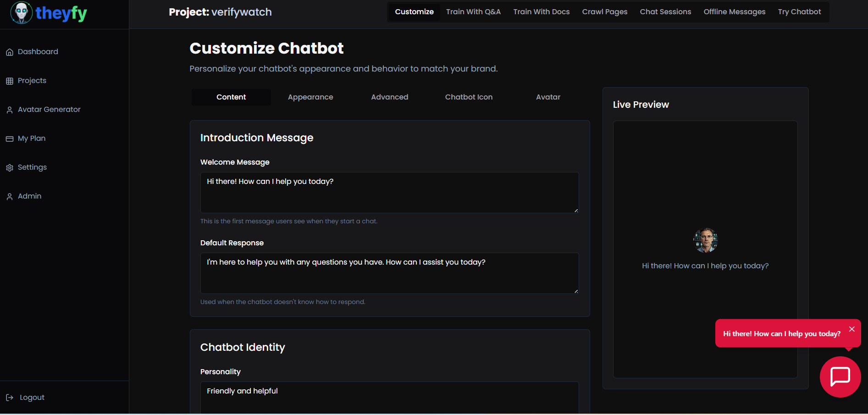Click the Settings gear icon
Viewport: 868px width, 415px height.
[10, 167]
